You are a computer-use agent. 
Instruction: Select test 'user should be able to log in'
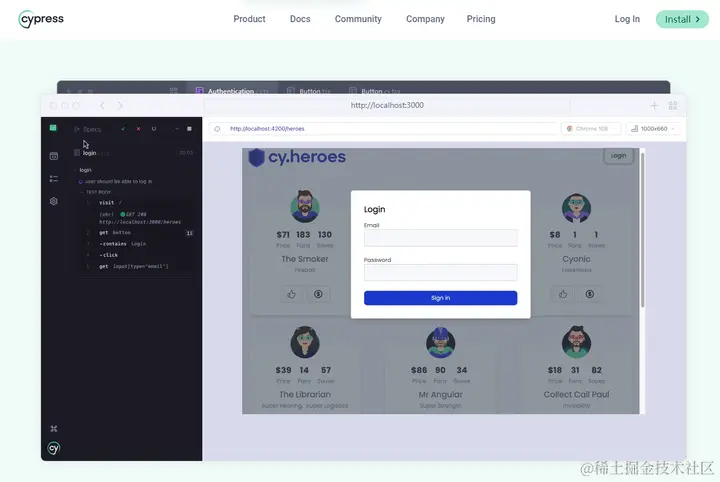[115, 182]
